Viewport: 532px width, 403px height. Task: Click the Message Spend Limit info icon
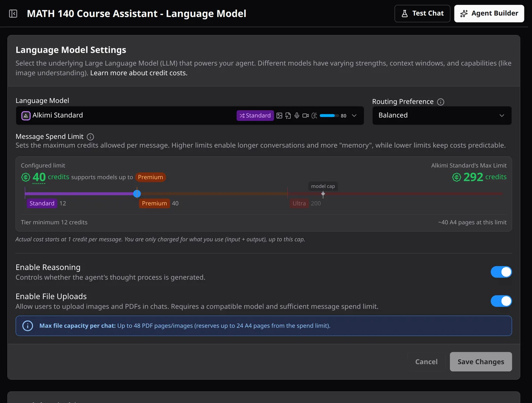click(90, 137)
